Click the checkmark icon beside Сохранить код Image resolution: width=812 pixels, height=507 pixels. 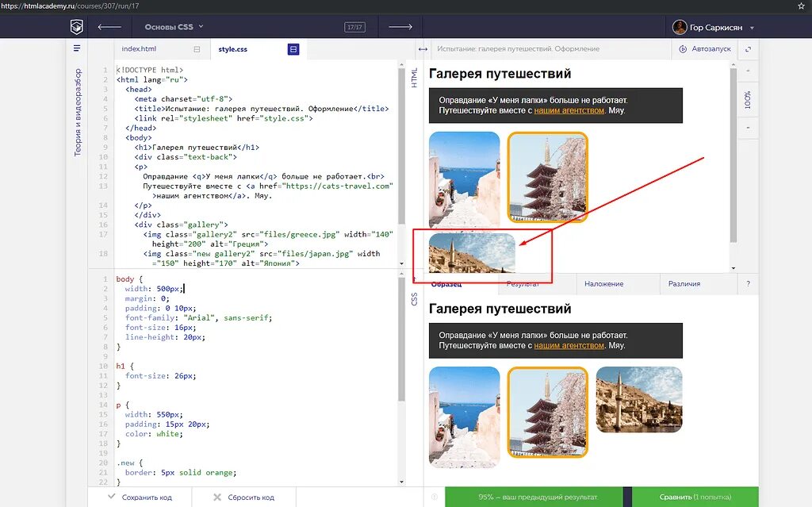pyautogui.click(x=111, y=497)
